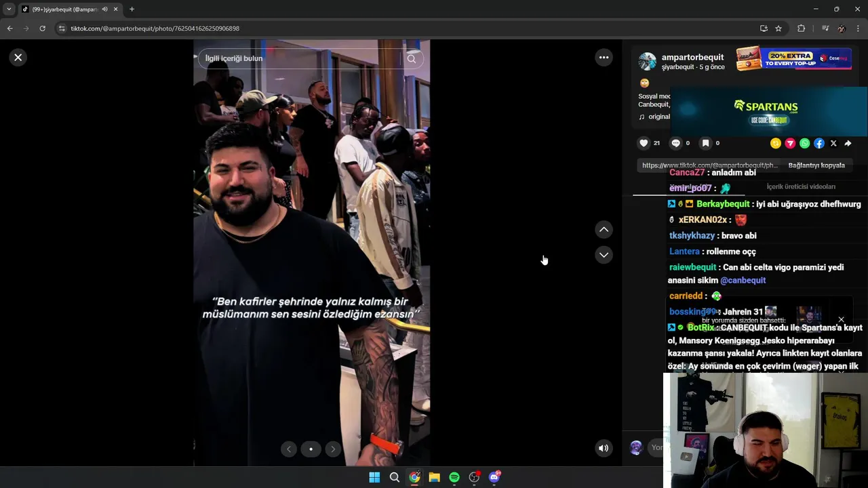Viewport: 868px width, 488px height.
Task: Open a new browser tab
Action: (x=132, y=9)
